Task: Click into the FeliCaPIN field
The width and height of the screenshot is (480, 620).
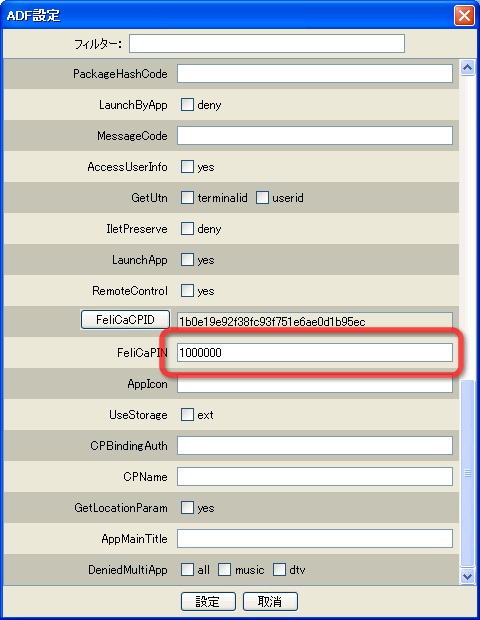Action: [315, 352]
